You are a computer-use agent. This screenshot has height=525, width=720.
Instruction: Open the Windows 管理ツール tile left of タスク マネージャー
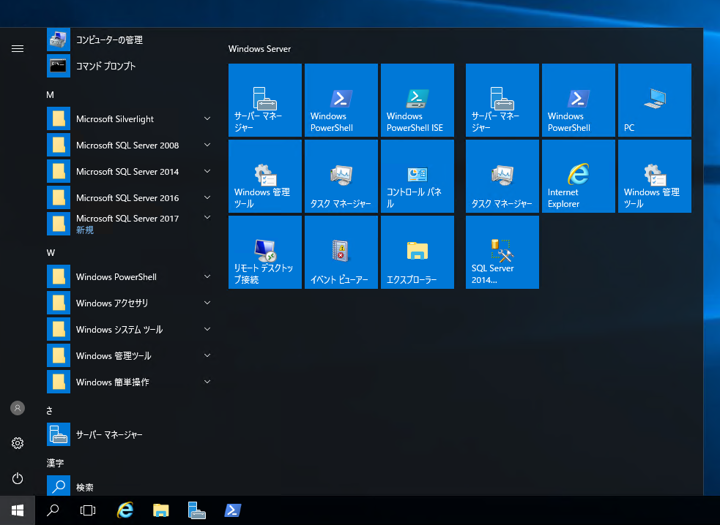click(265, 176)
